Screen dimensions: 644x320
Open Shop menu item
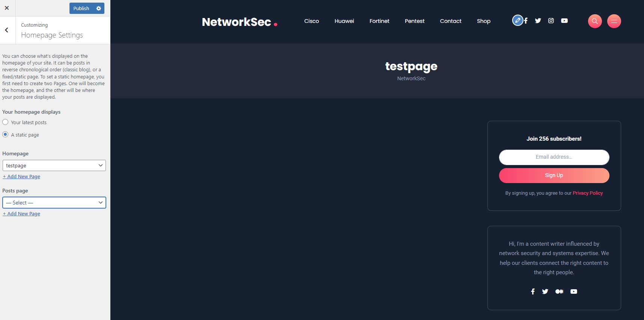pyautogui.click(x=484, y=21)
